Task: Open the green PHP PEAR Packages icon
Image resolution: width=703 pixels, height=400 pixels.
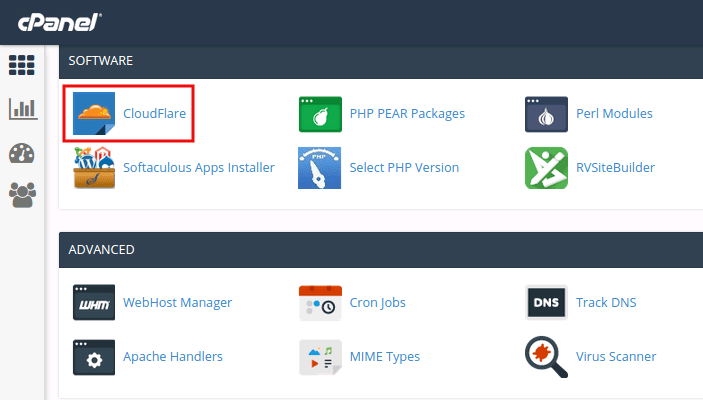Action: click(320, 114)
